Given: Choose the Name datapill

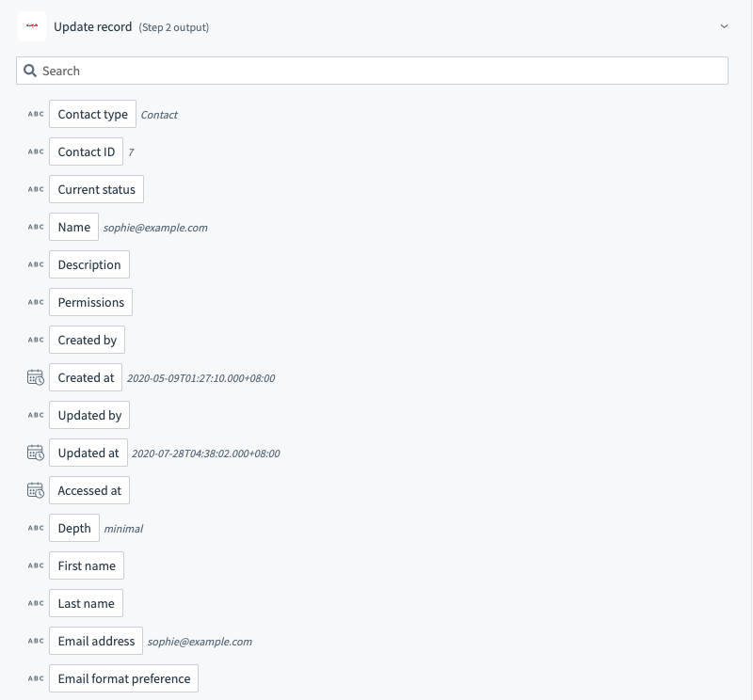Looking at the screenshot, I should point(73,227).
